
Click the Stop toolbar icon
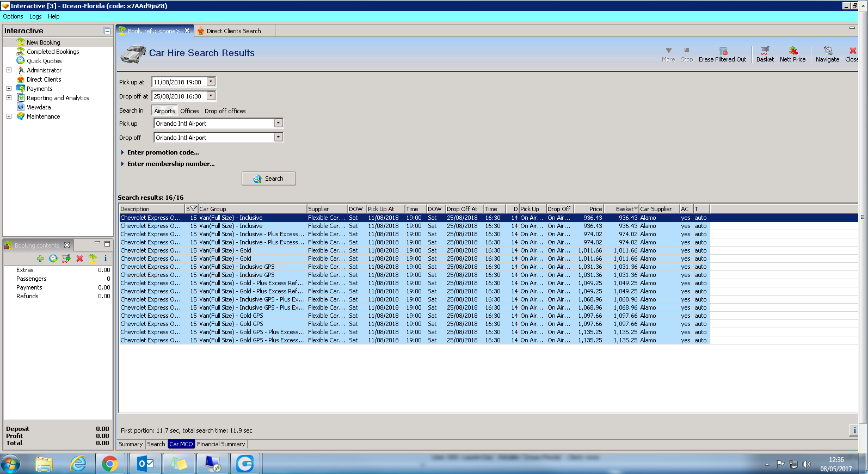(x=687, y=54)
